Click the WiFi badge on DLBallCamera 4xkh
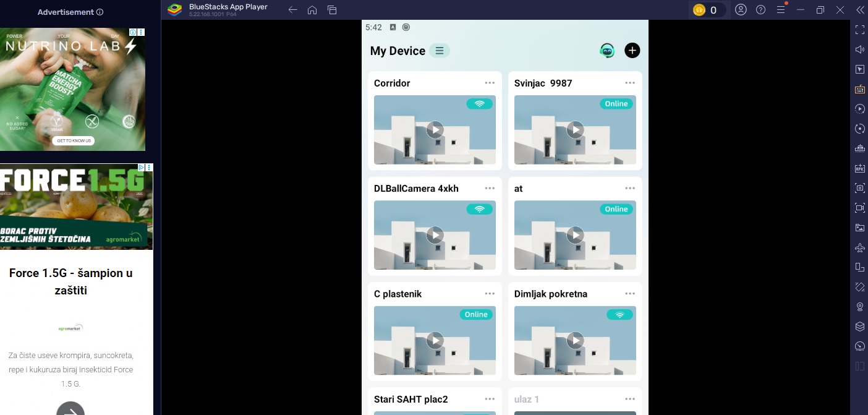The width and height of the screenshot is (868, 415). [480, 209]
